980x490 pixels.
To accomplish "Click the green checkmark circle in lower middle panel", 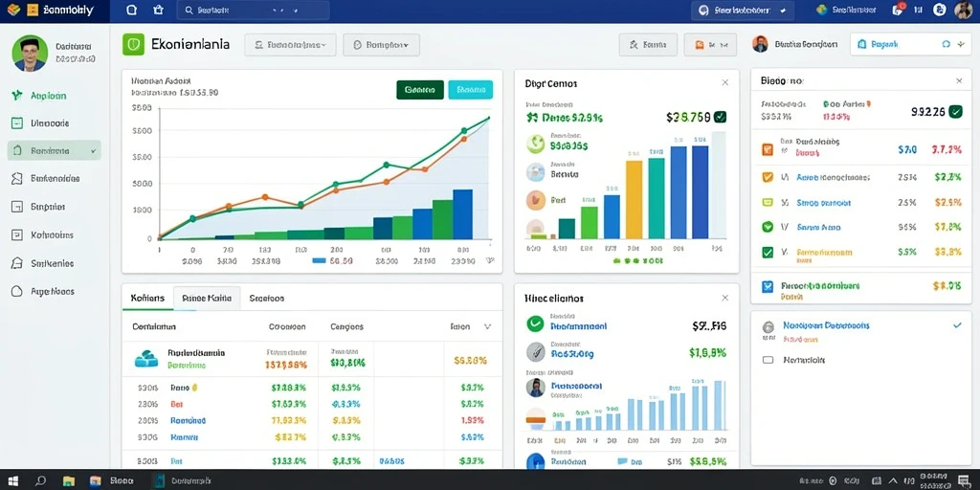I will pyautogui.click(x=535, y=323).
